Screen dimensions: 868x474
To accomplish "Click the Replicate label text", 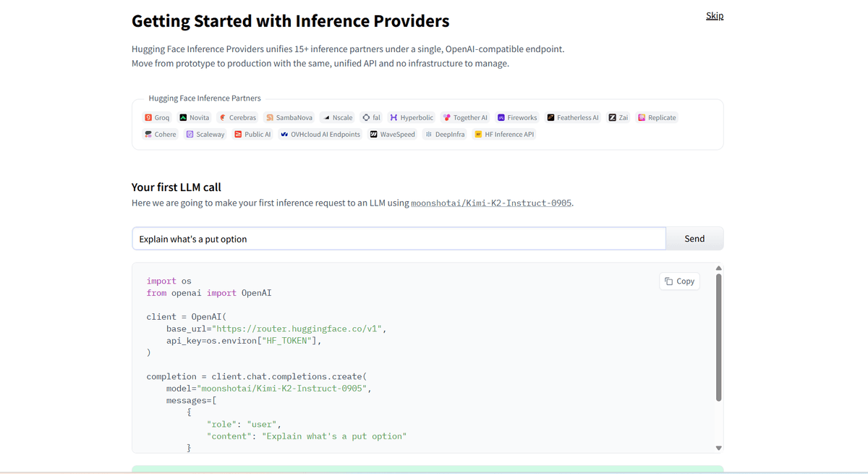I will (x=662, y=117).
